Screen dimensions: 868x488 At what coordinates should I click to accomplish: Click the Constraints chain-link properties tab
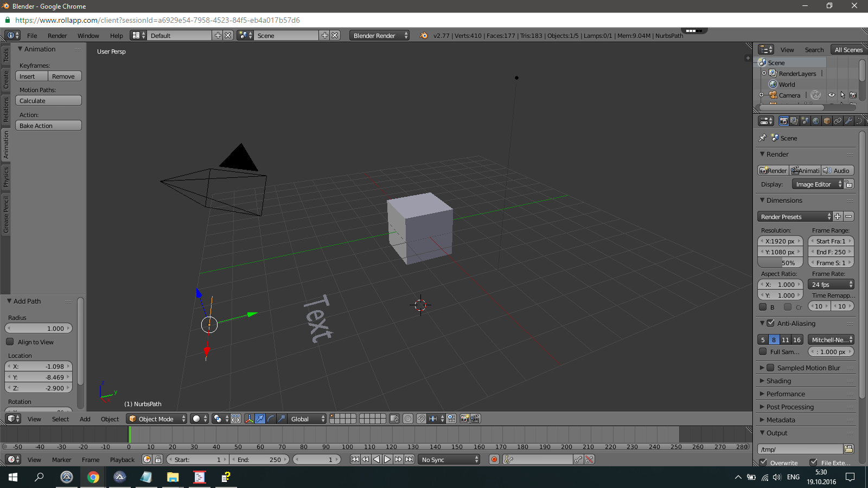point(838,121)
